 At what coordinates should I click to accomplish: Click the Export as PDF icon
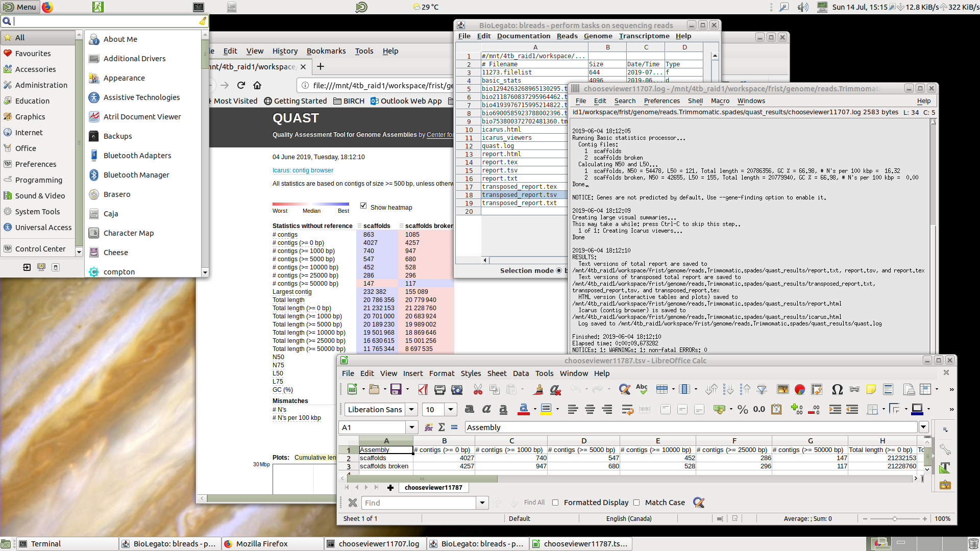click(x=423, y=390)
